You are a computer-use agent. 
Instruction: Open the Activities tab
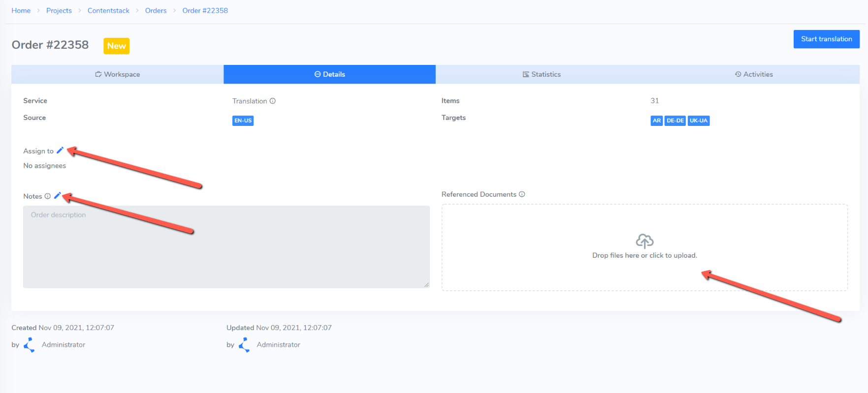[x=754, y=74]
